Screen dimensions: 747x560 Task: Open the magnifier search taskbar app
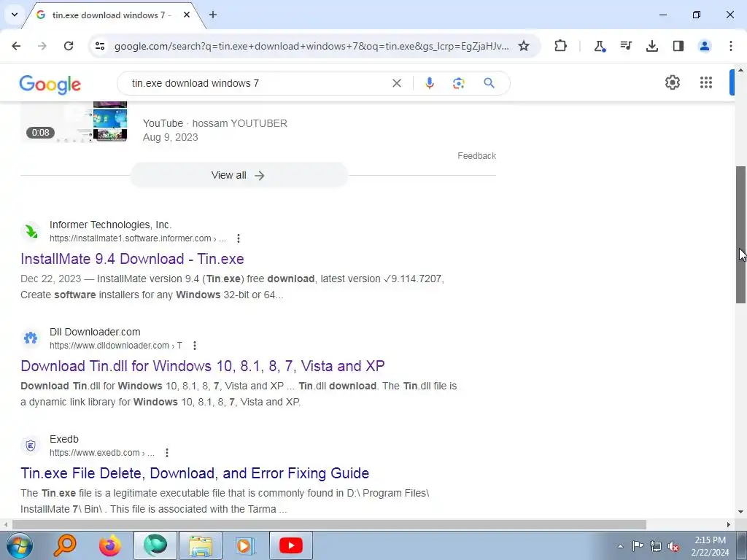(64, 545)
